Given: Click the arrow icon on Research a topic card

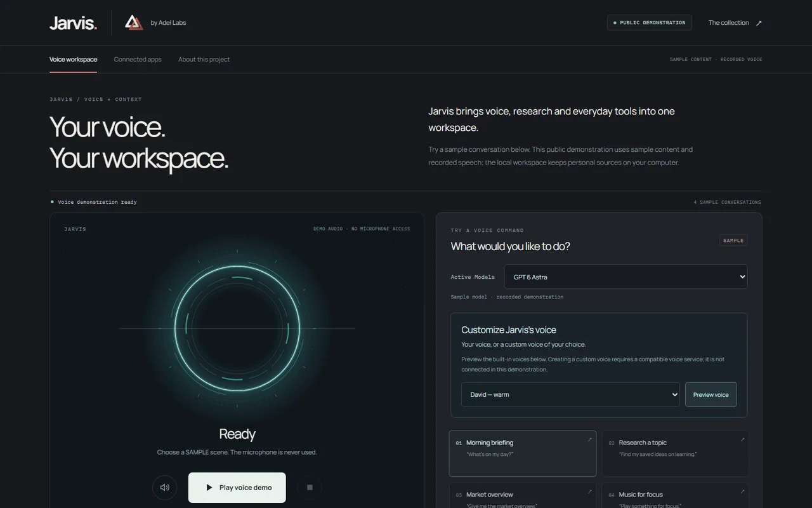Looking at the screenshot, I should pos(742,439).
